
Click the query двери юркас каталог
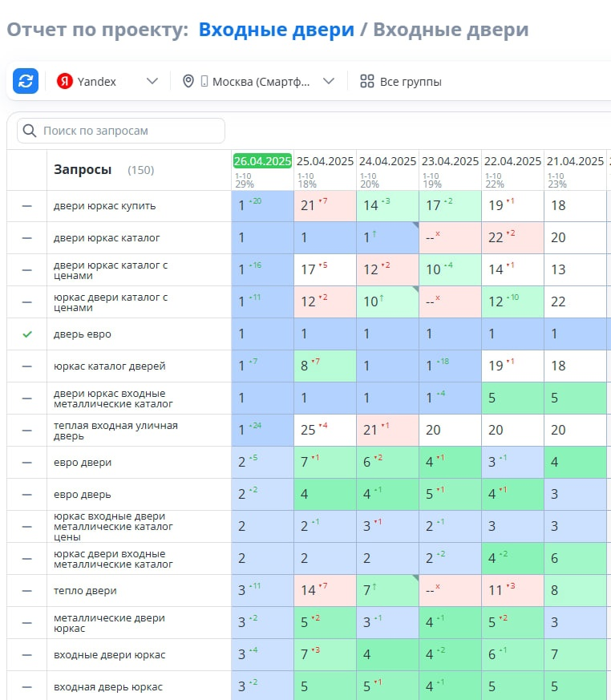click(x=107, y=238)
